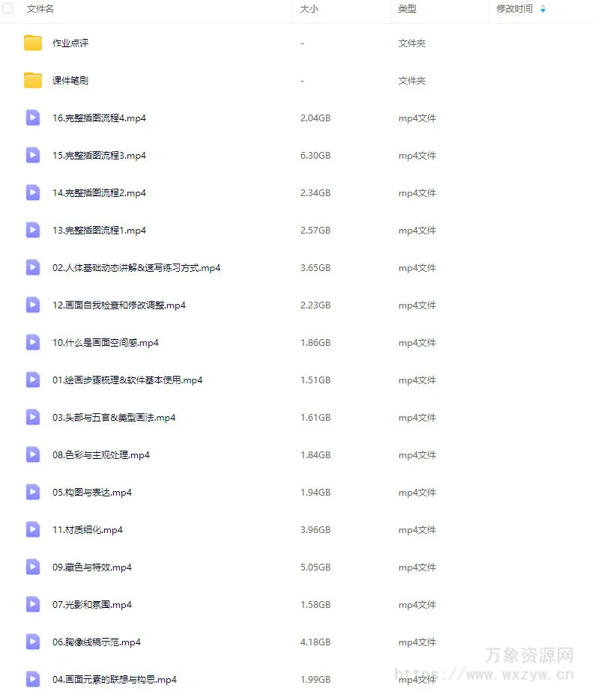The image size is (597, 700).
Task: Click the video icon for 16.完整插图流程4.mp4
Action: 33,118
